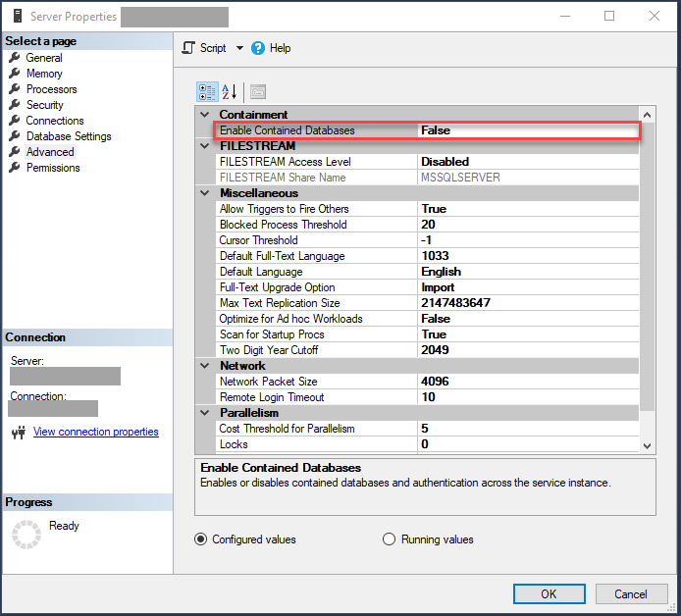Click scroll down arrow in property grid

pos(647,446)
